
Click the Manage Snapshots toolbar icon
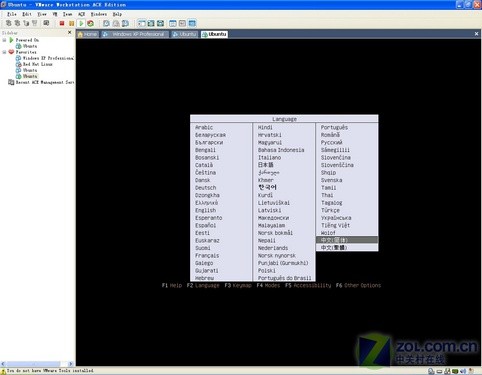click(x=125, y=23)
